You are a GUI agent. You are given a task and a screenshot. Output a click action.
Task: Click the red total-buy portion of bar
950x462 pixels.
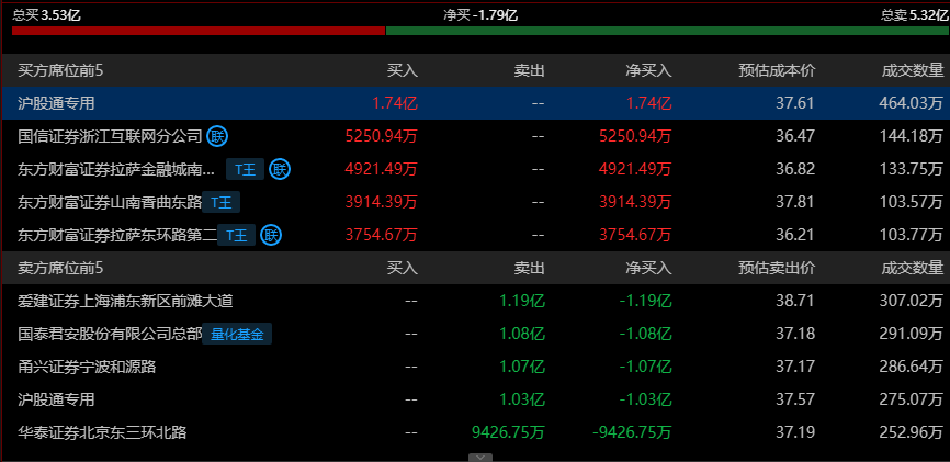coord(198,31)
